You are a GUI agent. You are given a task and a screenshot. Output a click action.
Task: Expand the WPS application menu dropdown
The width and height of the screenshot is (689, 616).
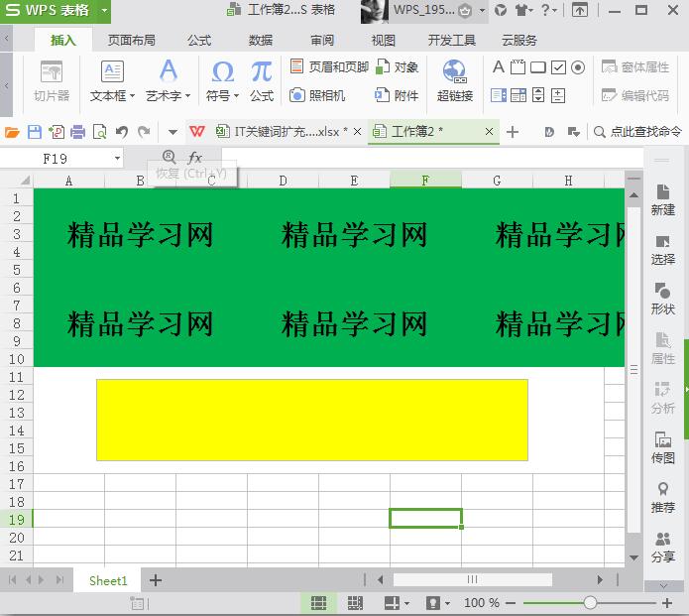click(x=104, y=10)
